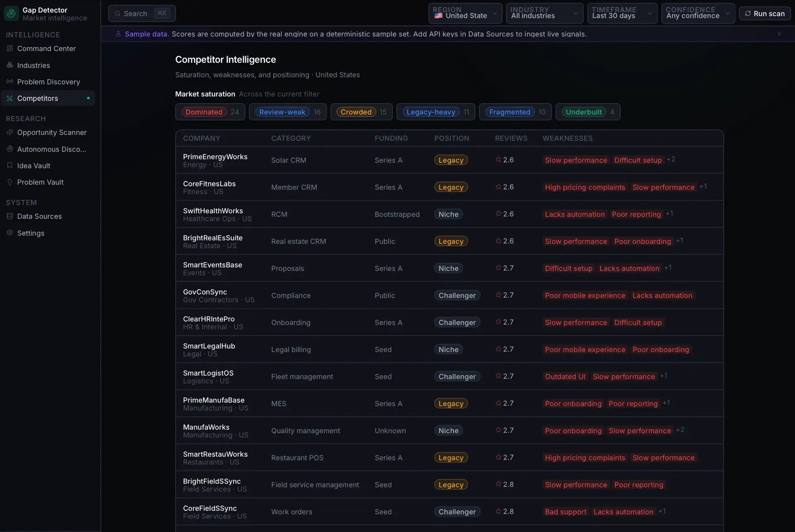795x532 pixels.
Task: Click the sample data flask icon
Action: 118,34
